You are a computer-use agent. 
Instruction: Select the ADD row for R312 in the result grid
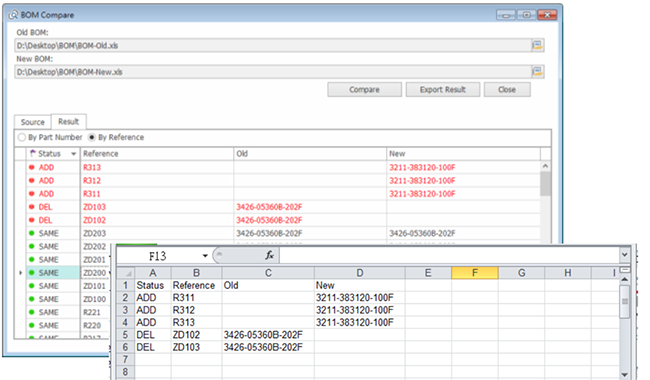(283, 181)
